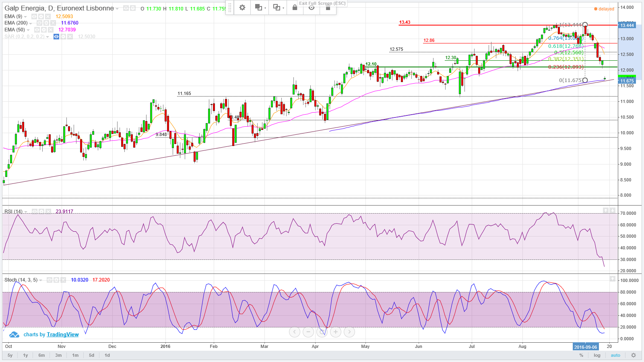644x362 pixels.
Task: Click the 2016-09-06 date marker
Action: click(586, 347)
